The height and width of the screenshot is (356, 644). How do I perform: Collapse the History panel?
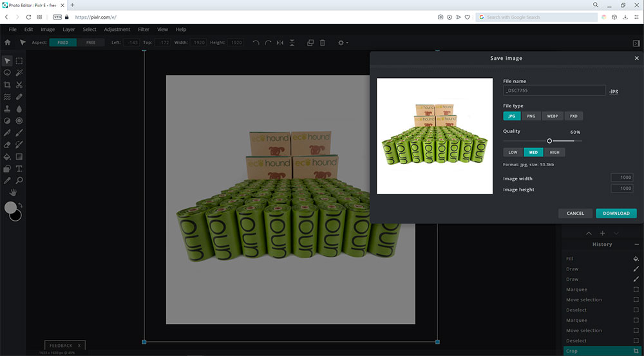pos(636,245)
